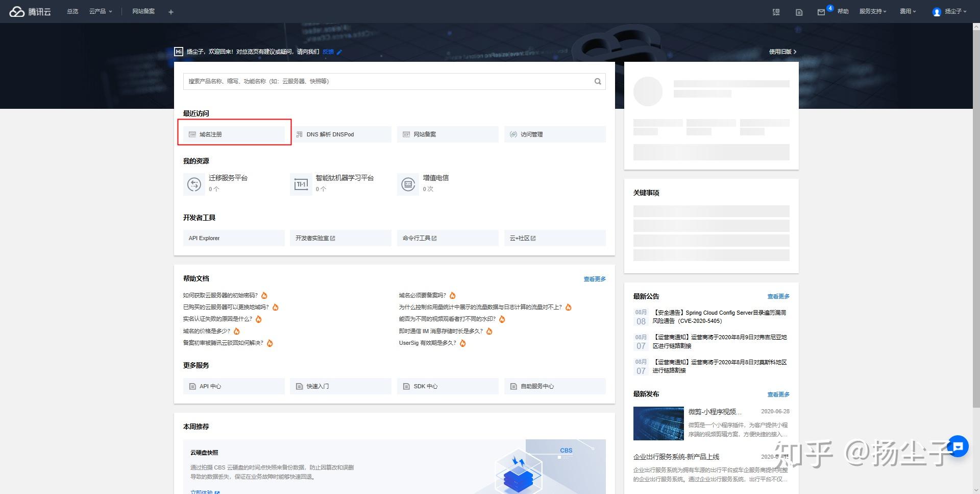Click the 使用旧版 link
Screen dimensions: 980x494
[782, 52]
